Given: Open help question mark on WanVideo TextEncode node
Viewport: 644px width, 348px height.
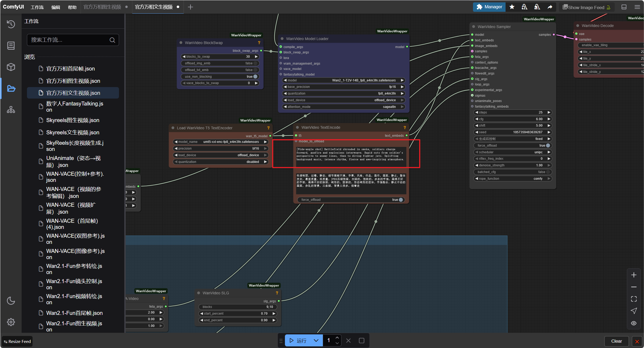Looking at the screenshot, I should pyautogui.click(x=405, y=128).
